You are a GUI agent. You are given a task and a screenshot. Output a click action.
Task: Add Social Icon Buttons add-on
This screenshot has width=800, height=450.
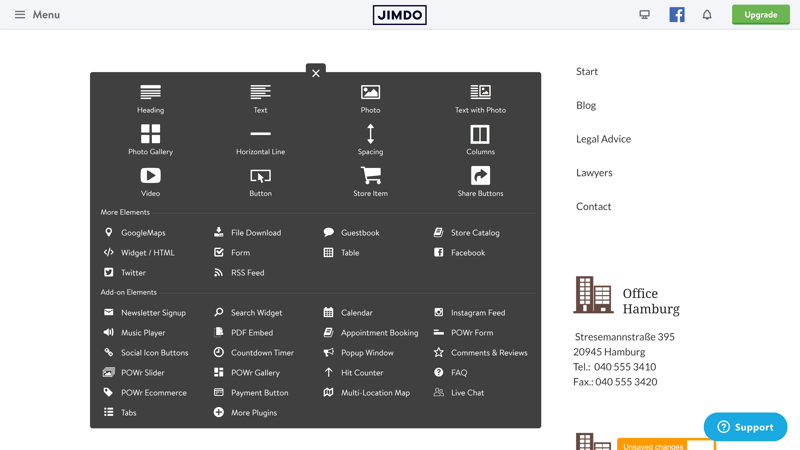[146, 353]
